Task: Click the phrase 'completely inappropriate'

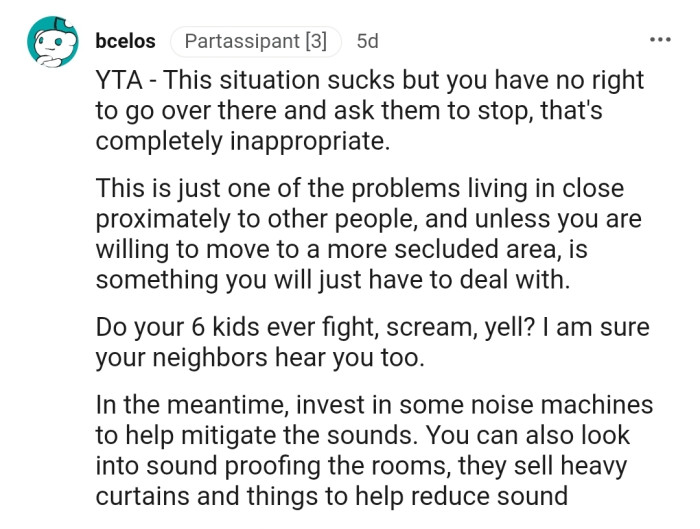Action: [x=240, y=141]
